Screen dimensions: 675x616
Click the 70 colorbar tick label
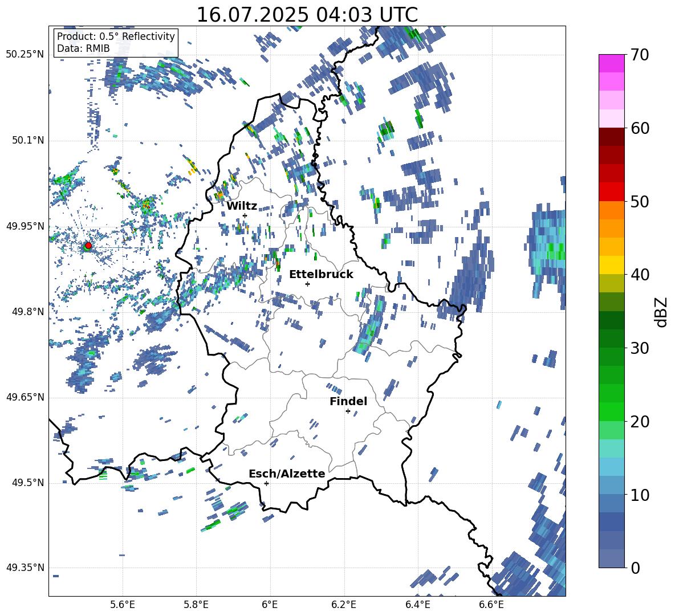tap(640, 55)
